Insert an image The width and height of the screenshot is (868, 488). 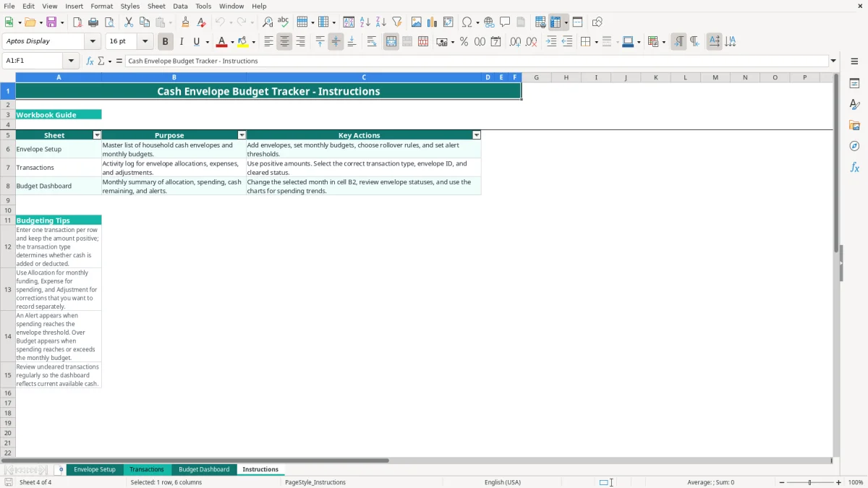point(417,22)
